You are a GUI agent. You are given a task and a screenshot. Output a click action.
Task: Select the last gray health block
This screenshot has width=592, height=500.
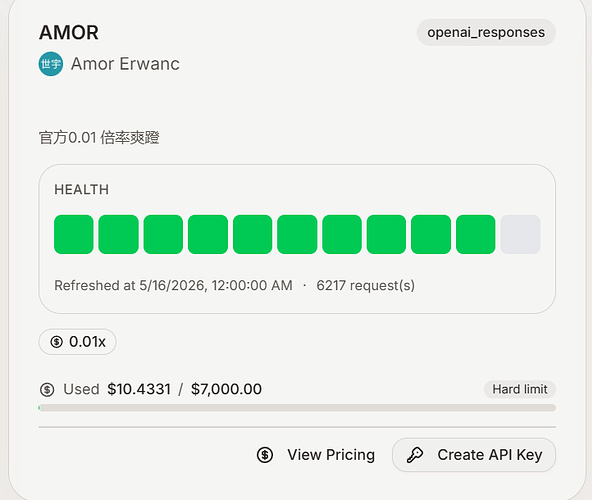520,234
